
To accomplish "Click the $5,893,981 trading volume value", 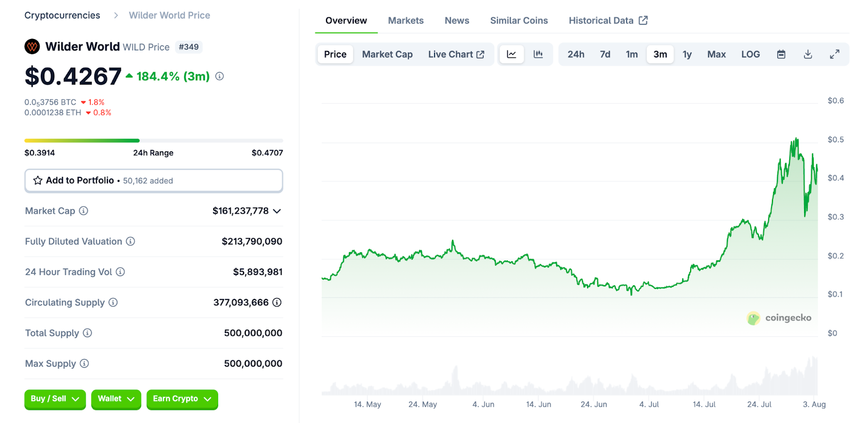I will point(258,272).
